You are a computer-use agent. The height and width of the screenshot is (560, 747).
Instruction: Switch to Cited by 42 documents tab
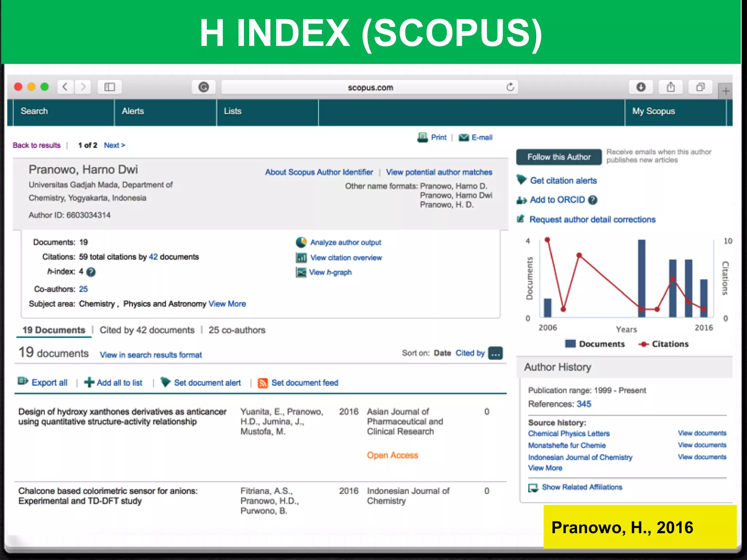click(147, 330)
